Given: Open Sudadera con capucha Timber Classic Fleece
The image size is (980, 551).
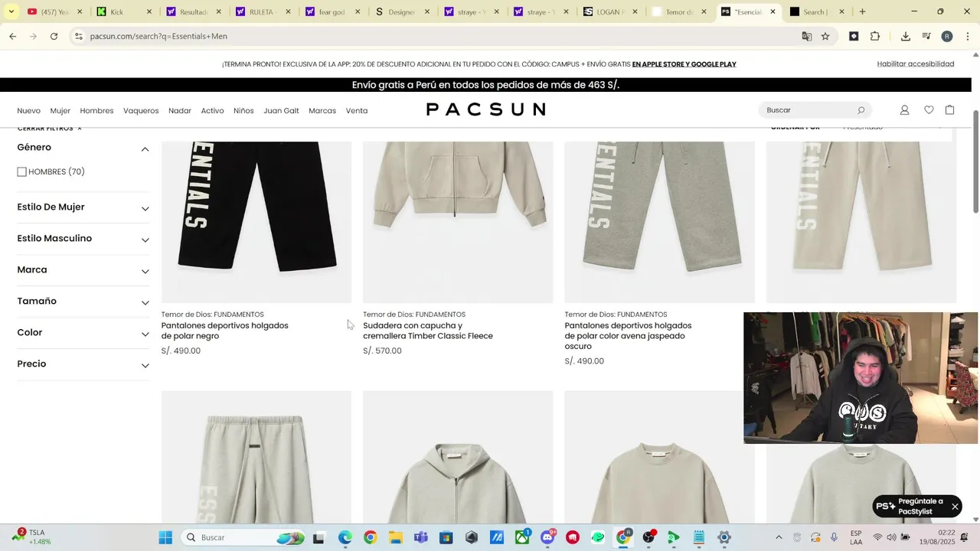Looking at the screenshot, I should 428,331.
